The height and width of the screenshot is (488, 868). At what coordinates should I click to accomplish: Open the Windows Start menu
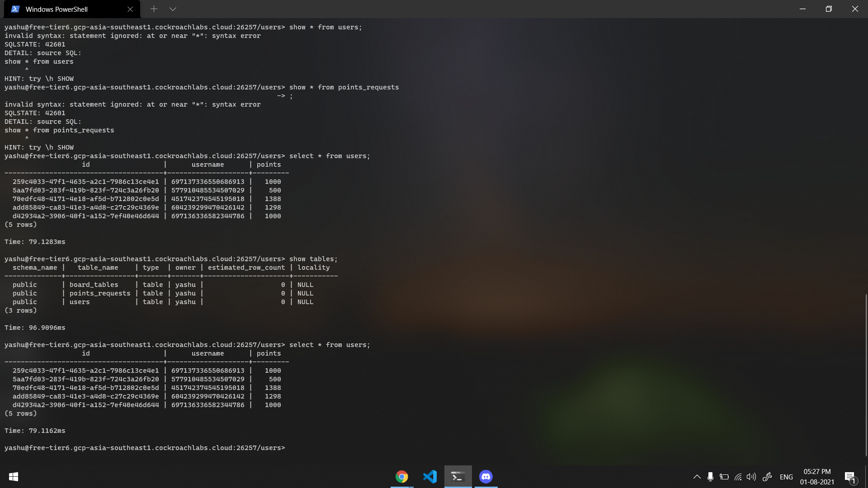pyautogui.click(x=14, y=477)
